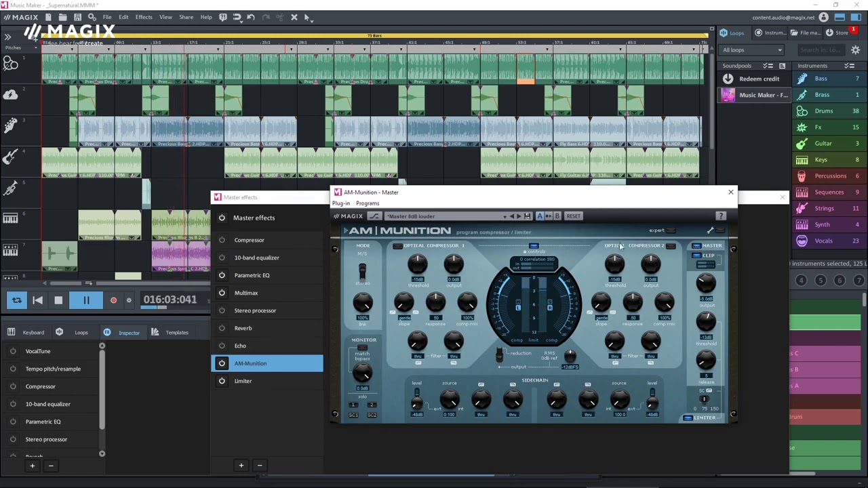Create a new project via toolbar icon

[48, 17]
